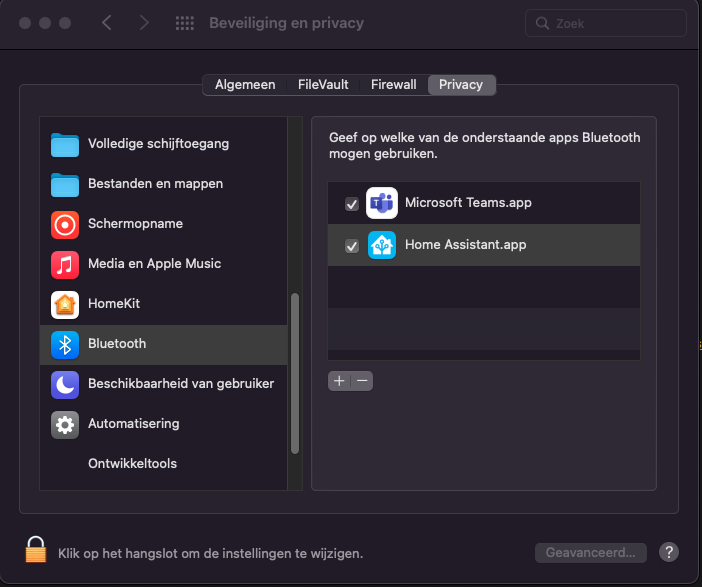Screen dimensions: 702x587
Task: Click the Media en Apple Music note icon
Action: [65, 265]
